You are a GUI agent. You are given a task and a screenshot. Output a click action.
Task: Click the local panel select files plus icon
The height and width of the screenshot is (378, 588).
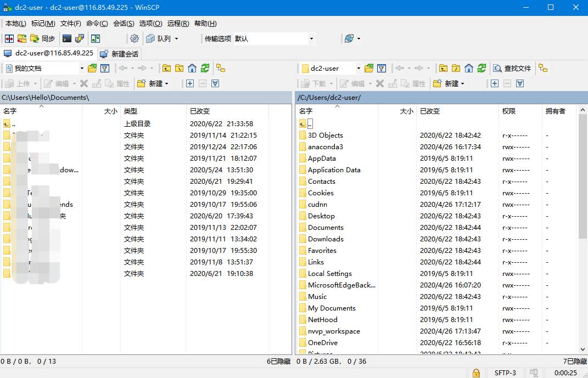click(x=190, y=83)
